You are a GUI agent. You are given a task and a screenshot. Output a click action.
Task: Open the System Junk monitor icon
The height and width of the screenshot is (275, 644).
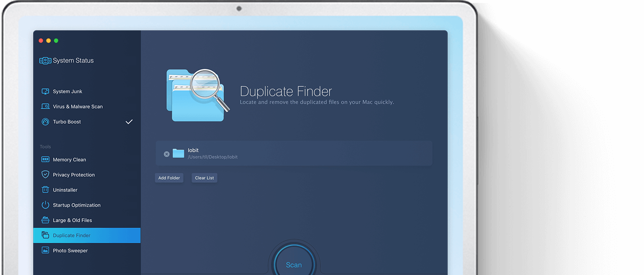click(x=45, y=91)
